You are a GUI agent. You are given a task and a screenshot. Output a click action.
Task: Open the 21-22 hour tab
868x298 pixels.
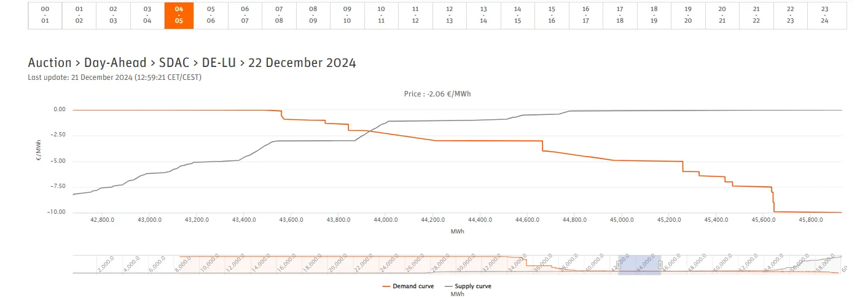point(756,15)
